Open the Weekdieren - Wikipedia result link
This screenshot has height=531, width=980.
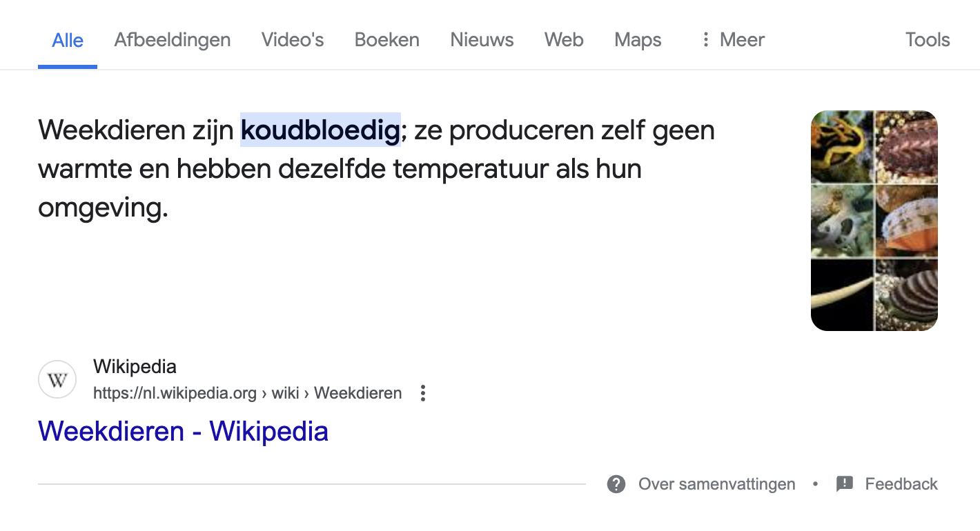183,431
